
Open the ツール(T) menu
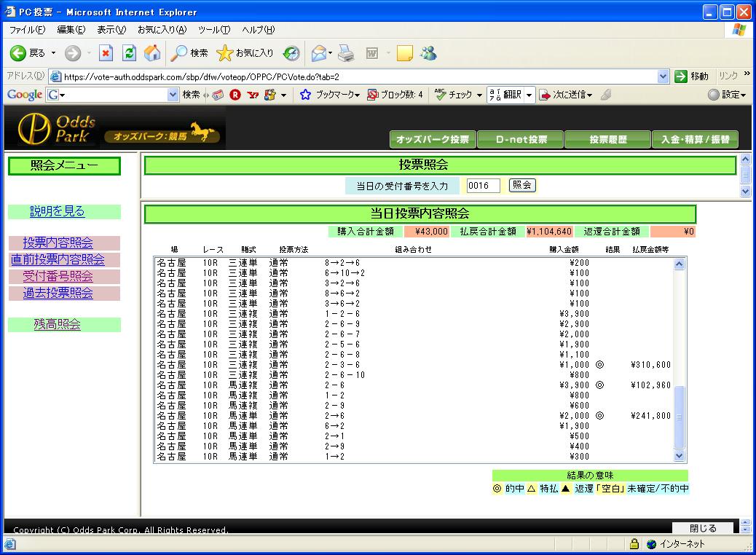pos(214,30)
